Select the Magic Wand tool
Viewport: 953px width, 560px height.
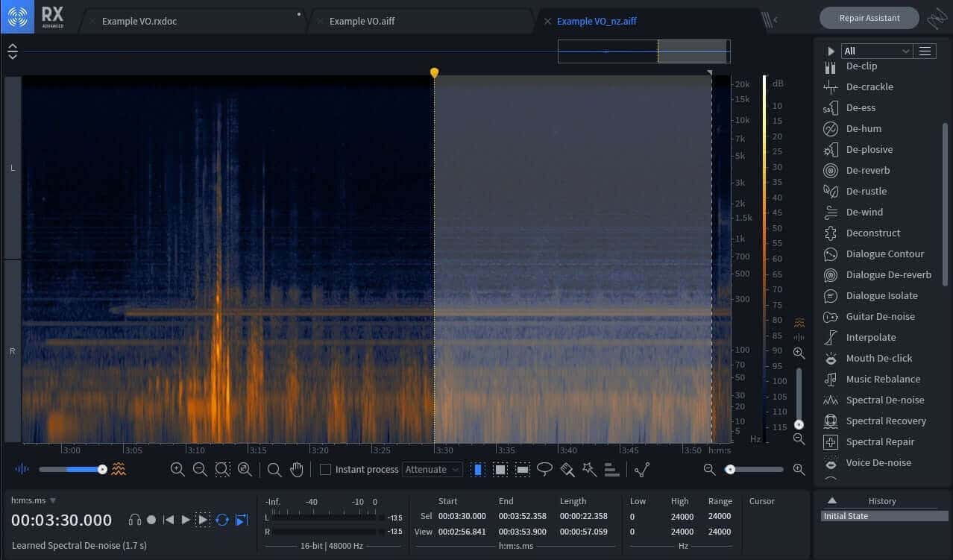click(x=589, y=469)
